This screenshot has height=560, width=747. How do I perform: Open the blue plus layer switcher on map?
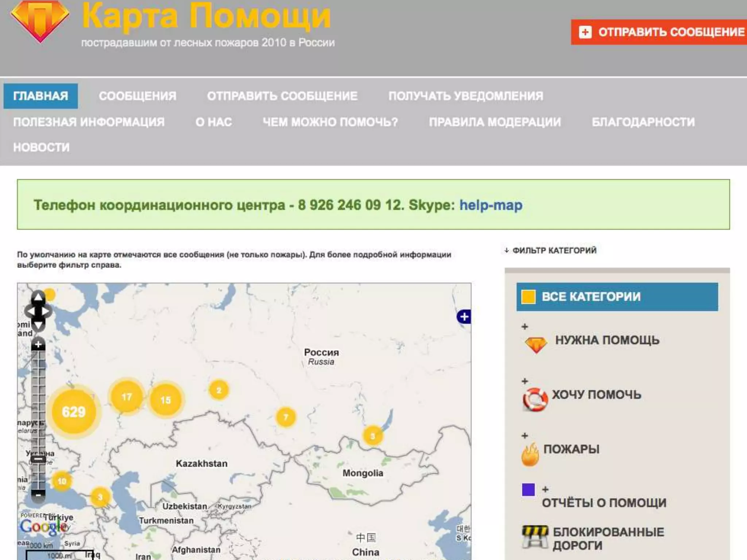[x=464, y=316]
